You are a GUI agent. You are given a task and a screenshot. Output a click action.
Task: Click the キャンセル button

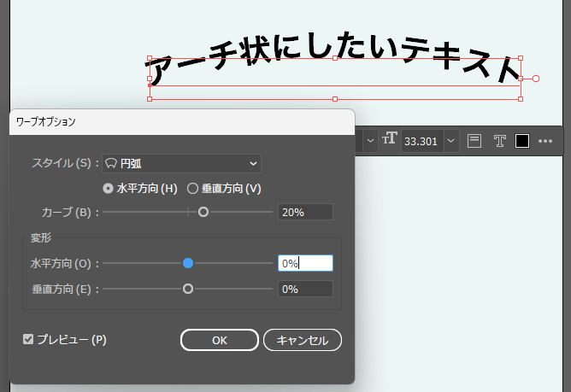click(303, 340)
